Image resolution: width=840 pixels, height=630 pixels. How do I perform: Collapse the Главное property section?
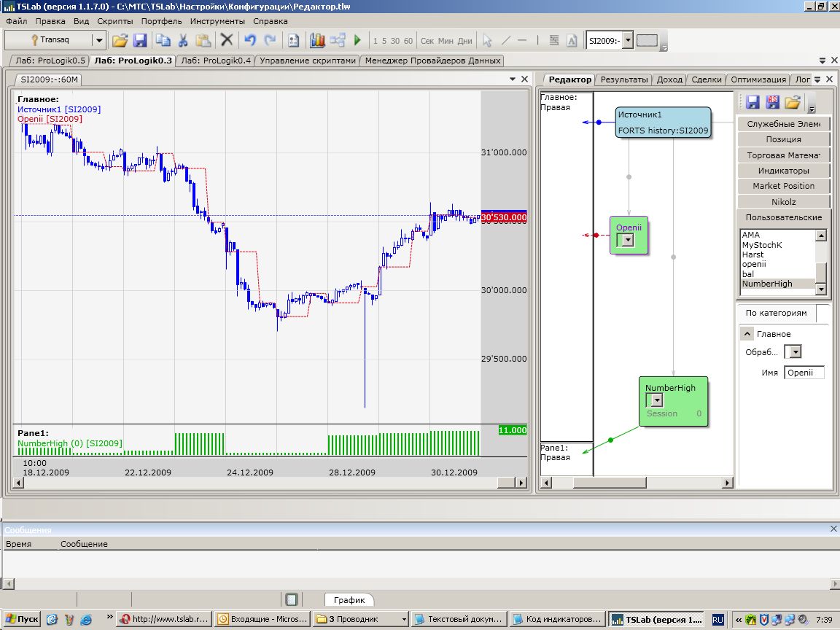click(747, 334)
